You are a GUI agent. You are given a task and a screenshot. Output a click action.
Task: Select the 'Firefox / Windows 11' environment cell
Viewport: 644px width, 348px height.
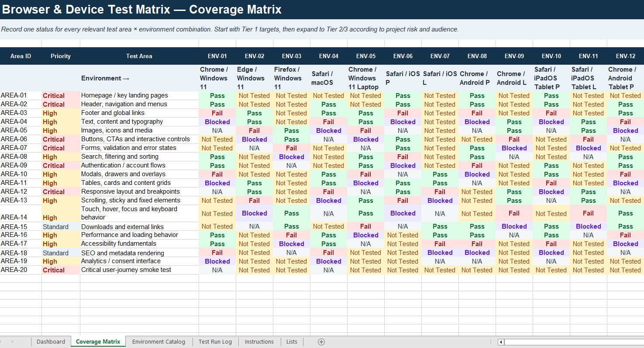[x=292, y=78]
